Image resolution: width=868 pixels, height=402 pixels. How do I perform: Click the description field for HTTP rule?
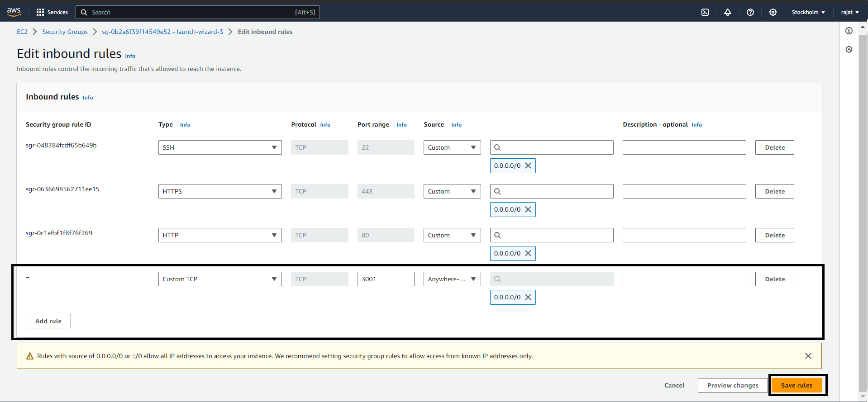[x=684, y=235]
